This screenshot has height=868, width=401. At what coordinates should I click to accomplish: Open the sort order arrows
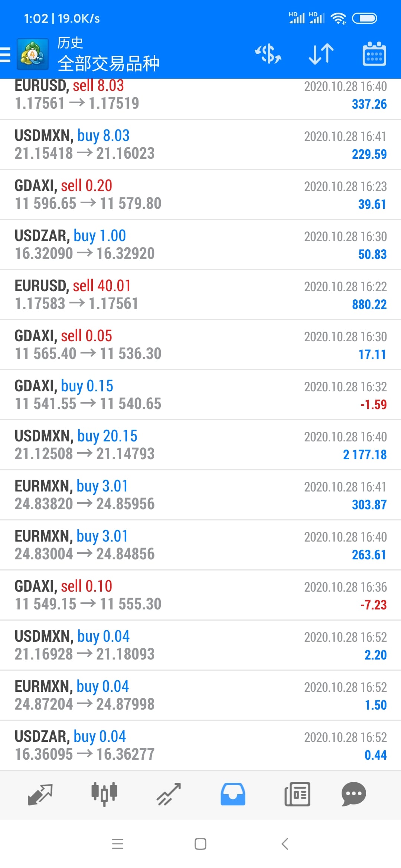click(x=321, y=54)
